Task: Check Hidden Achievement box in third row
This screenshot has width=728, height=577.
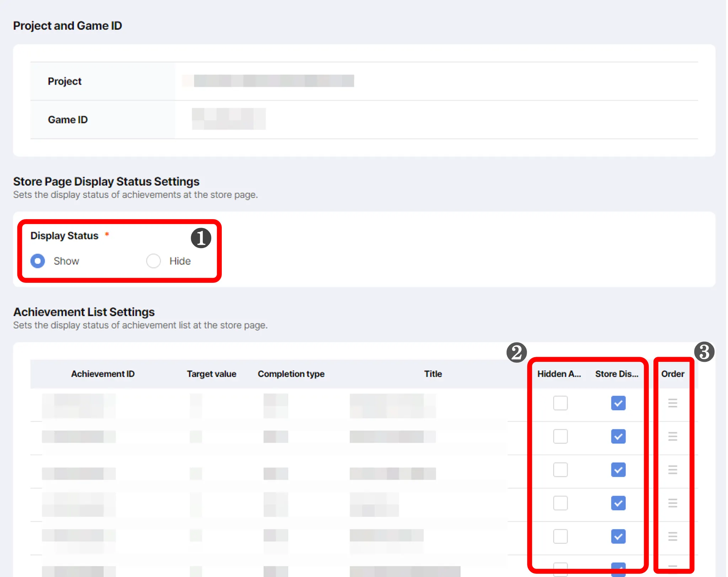Action: pyautogui.click(x=560, y=470)
